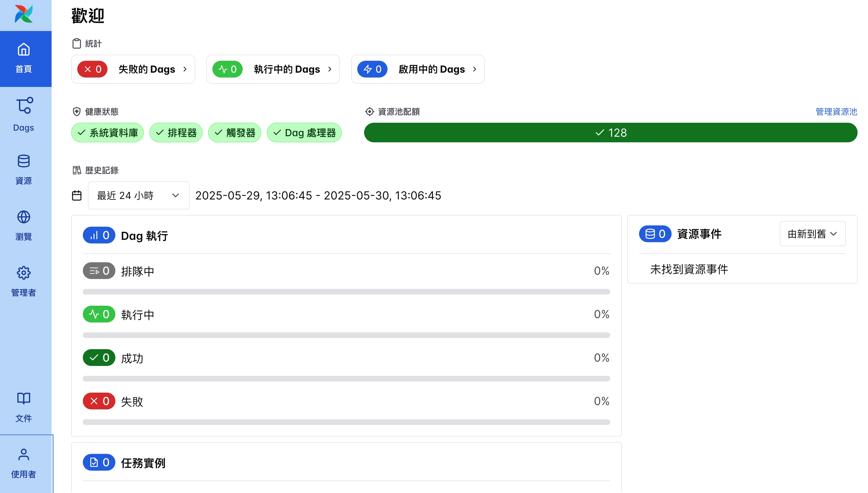The width and height of the screenshot is (868, 493).
Task: Open the 管理資源池 link
Action: click(x=836, y=111)
